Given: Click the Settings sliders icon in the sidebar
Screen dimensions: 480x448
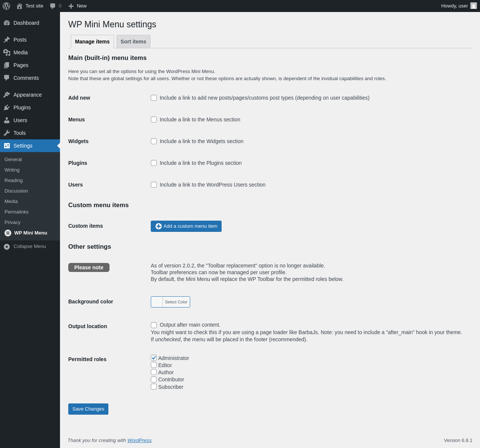Looking at the screenshot, I should click(x=7, y=146).
